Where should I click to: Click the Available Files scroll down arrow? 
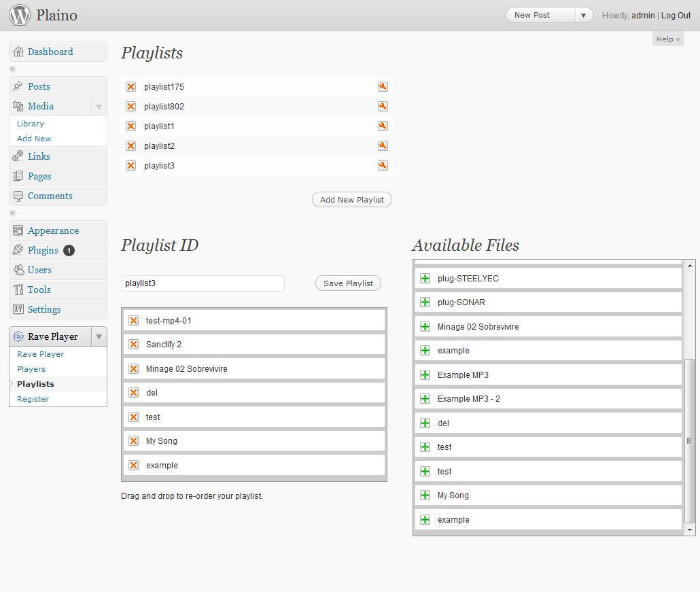coord(690,530)
